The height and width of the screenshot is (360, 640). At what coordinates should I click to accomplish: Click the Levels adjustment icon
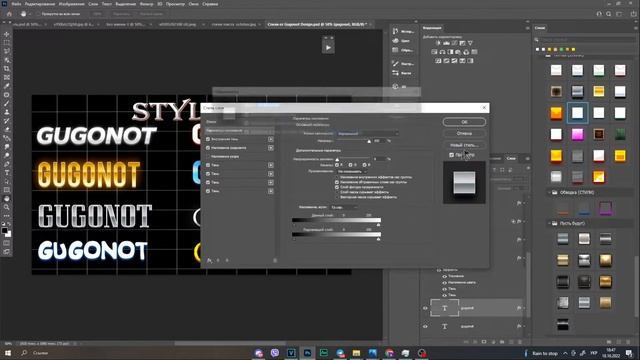tap(447, 43)
